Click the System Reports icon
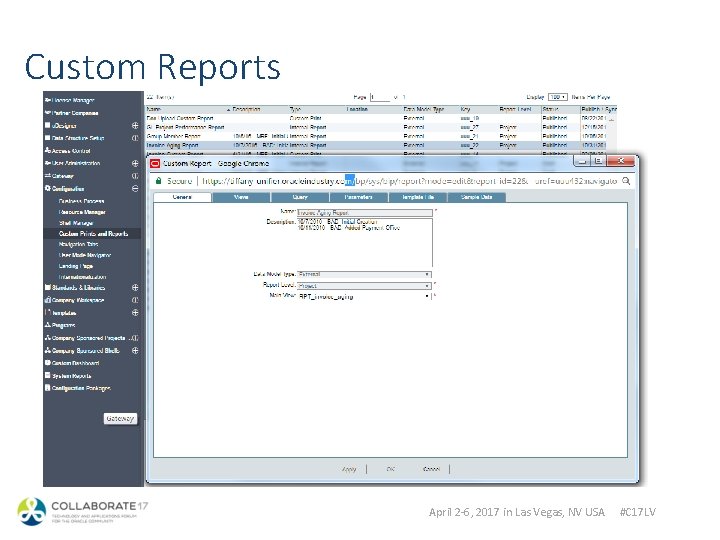 pyautogui.click(x=47, y=375)
